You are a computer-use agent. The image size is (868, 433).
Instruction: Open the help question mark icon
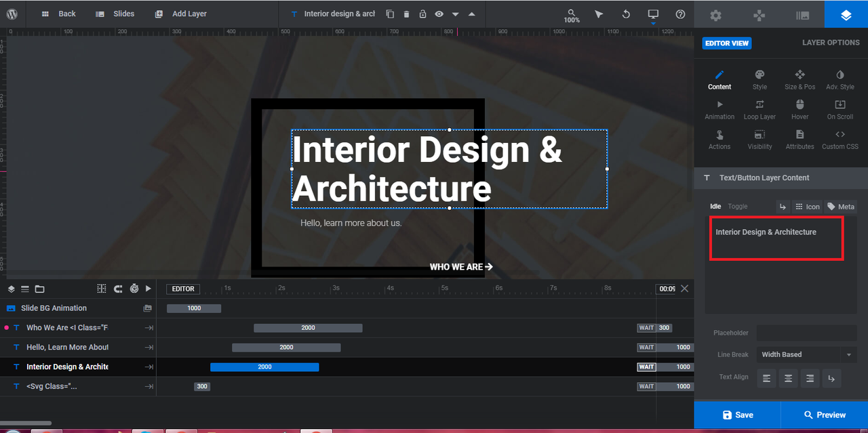point(680,14)
